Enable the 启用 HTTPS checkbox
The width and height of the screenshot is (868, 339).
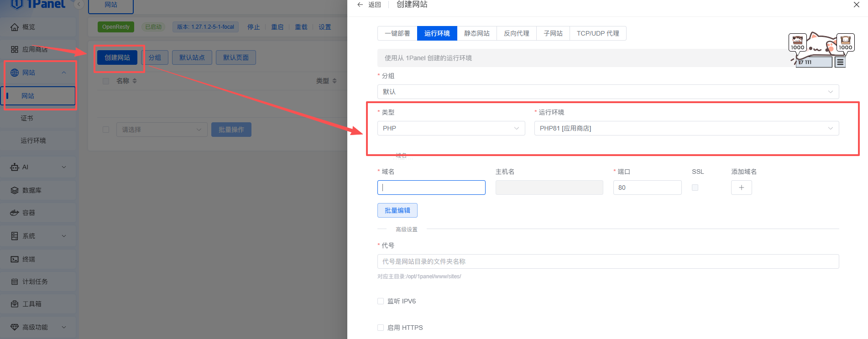click(381, 328)
